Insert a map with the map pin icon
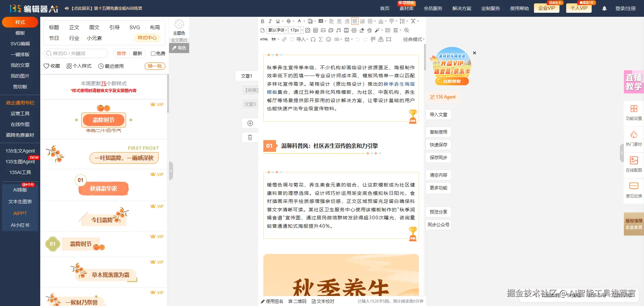Screen dimensions: 644x306 tap(381, 39)
